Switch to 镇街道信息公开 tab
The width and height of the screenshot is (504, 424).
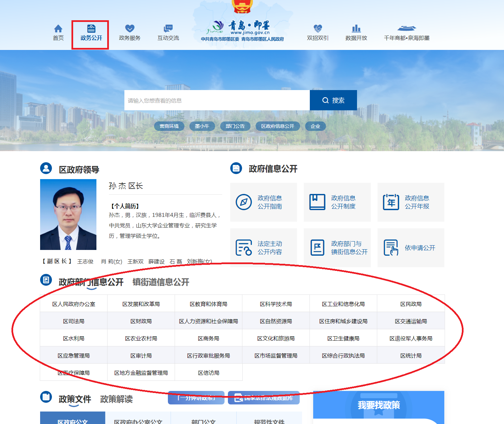point(161,282)
